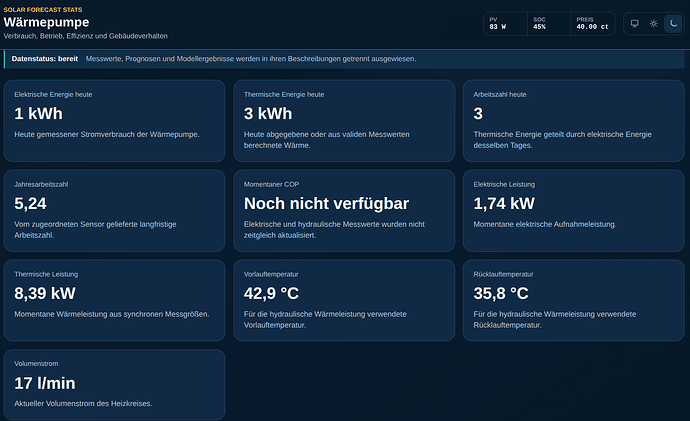
Task: Click the SOC 45% status chip
Action: tap(549, 24)
